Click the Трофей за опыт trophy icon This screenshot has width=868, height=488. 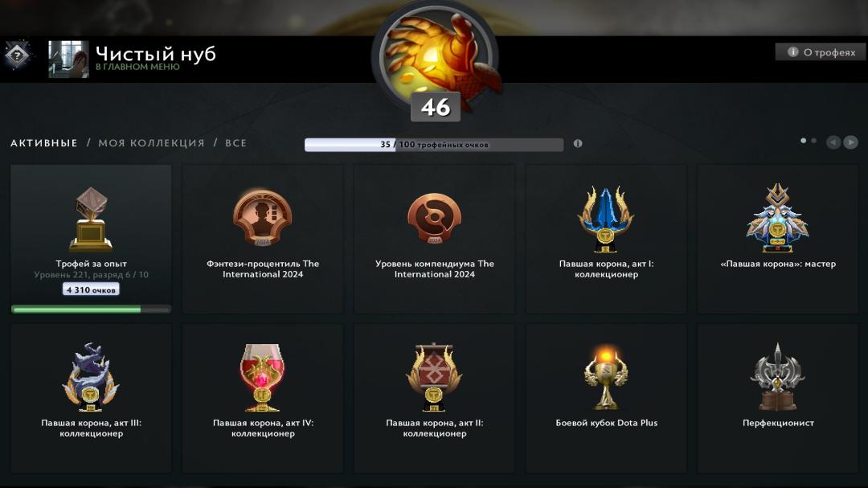click(91, 219)
